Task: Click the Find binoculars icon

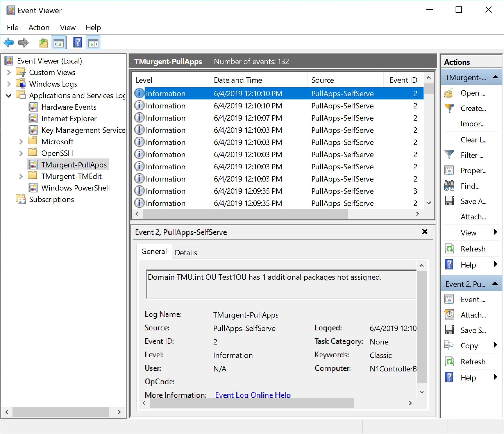Action: (x=449, y=185)
